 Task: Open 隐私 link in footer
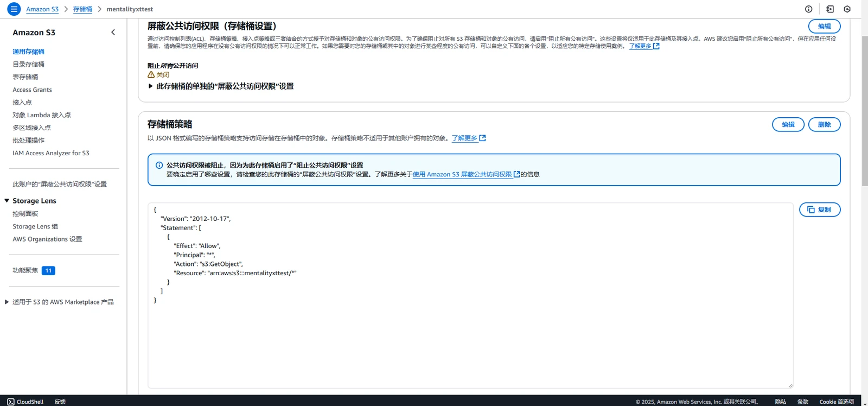(x=781, y=402)
